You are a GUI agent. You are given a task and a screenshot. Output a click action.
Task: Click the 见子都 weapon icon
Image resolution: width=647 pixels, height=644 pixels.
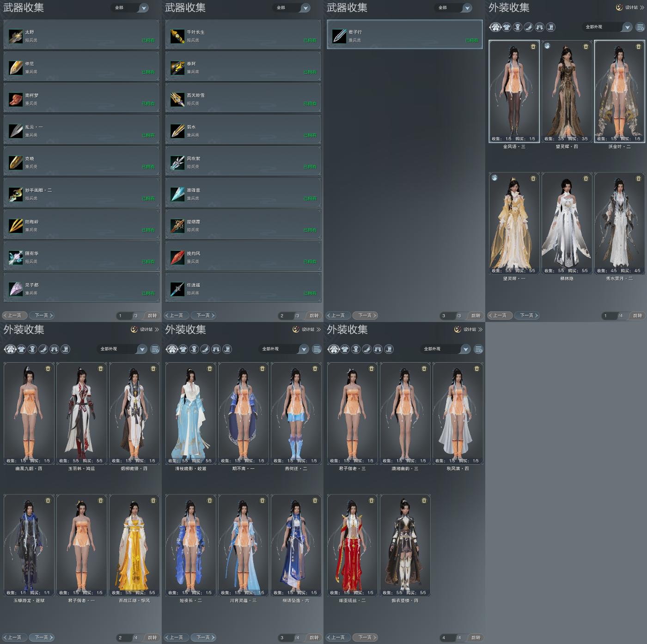pos(16,289)
